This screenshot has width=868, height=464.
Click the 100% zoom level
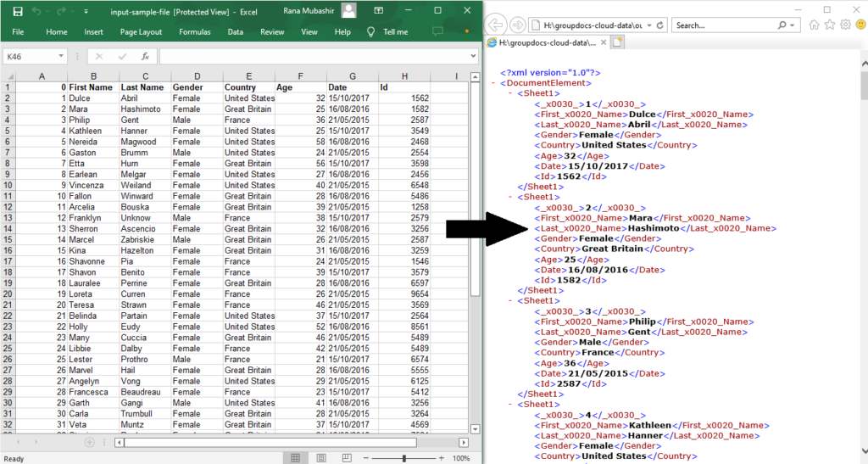tap(460, 458)
